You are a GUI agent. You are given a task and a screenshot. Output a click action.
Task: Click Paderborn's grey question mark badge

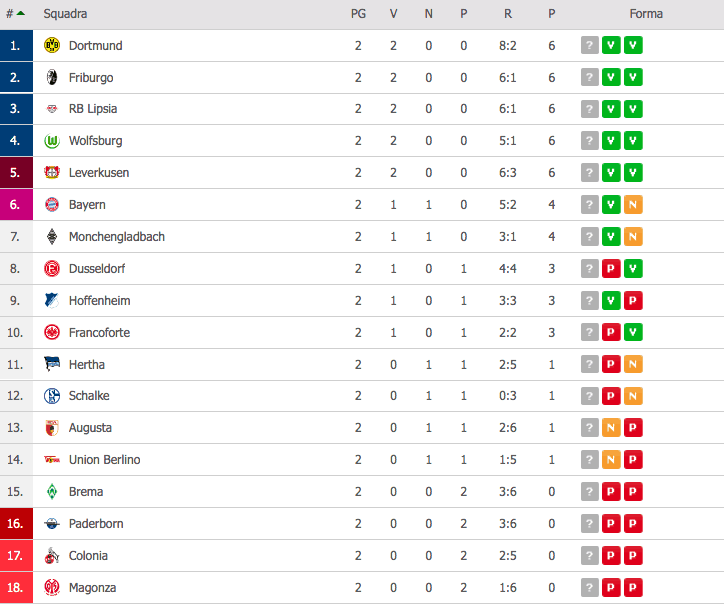pyautogui.click(x=590, y=524)
